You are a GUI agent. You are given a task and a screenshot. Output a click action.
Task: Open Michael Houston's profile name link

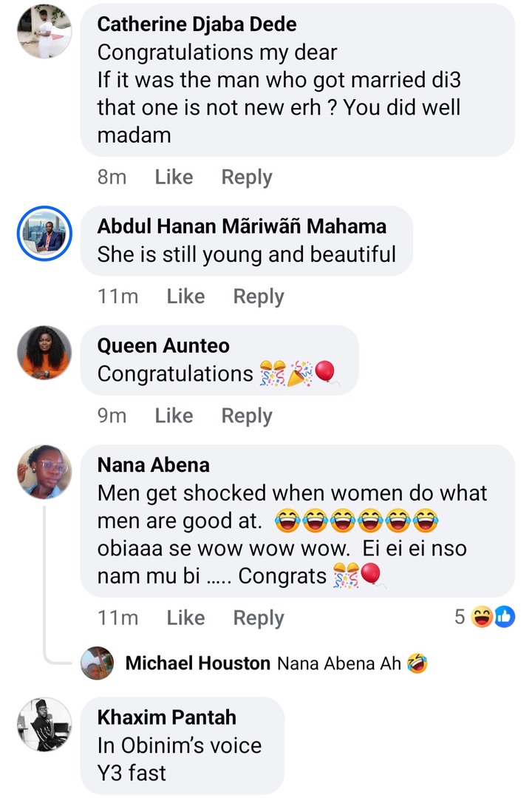point(197,663)
